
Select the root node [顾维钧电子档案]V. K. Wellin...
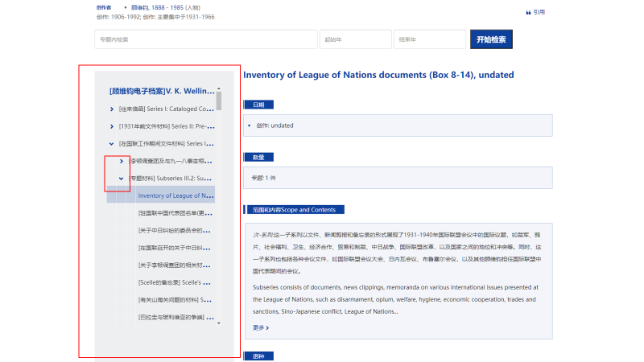tap(162, 91)
